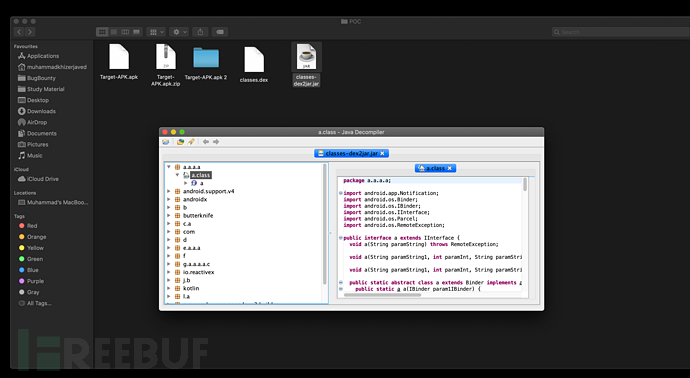Screen dimensions: 690x378
Task: Open BugBounty folder in Finder sidebar
Action: click(x=37, y=78)
